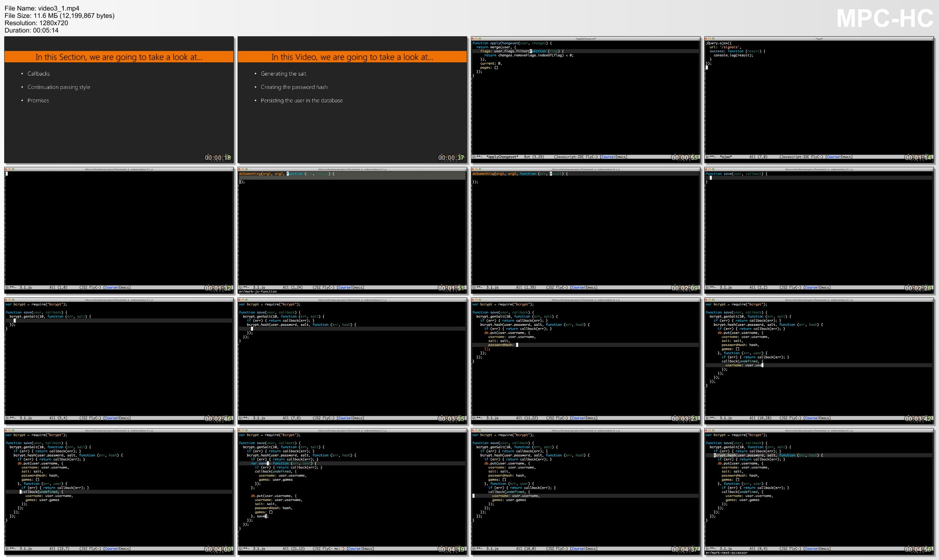This screenshot has height=560, width=939.
Task: Click the 'In this Video' orange heading
Action: pyautogui.click(x=353, y=57)
